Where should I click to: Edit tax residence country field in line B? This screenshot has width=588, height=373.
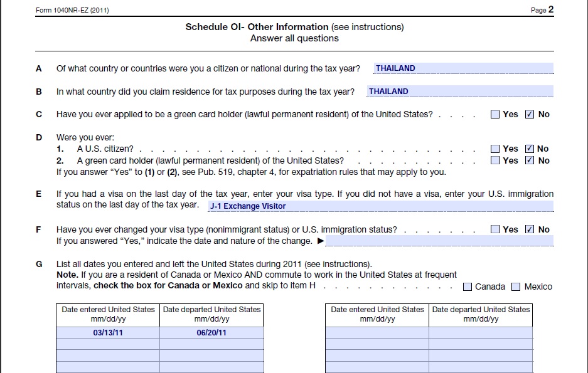(x=460, y=92)
